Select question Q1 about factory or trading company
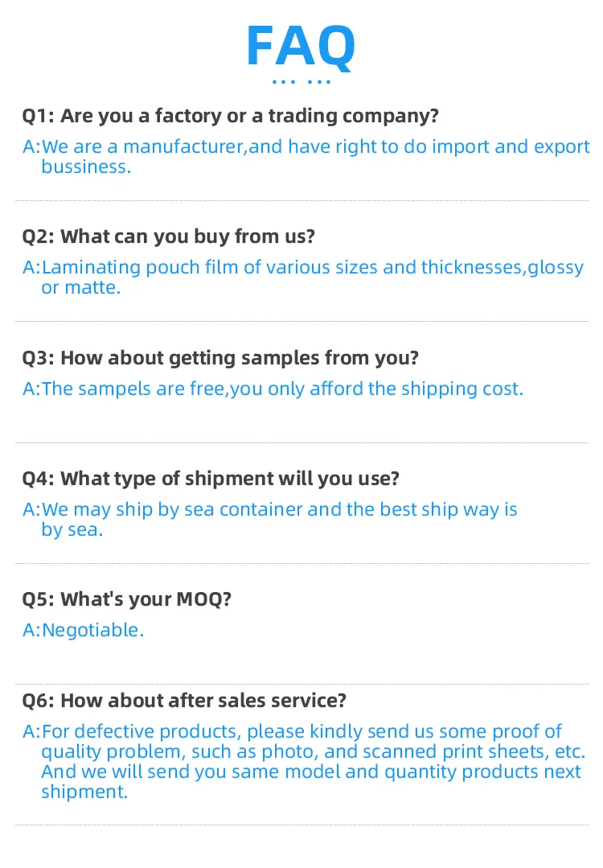Screen dimensions: 603x868 pos(230,116)
